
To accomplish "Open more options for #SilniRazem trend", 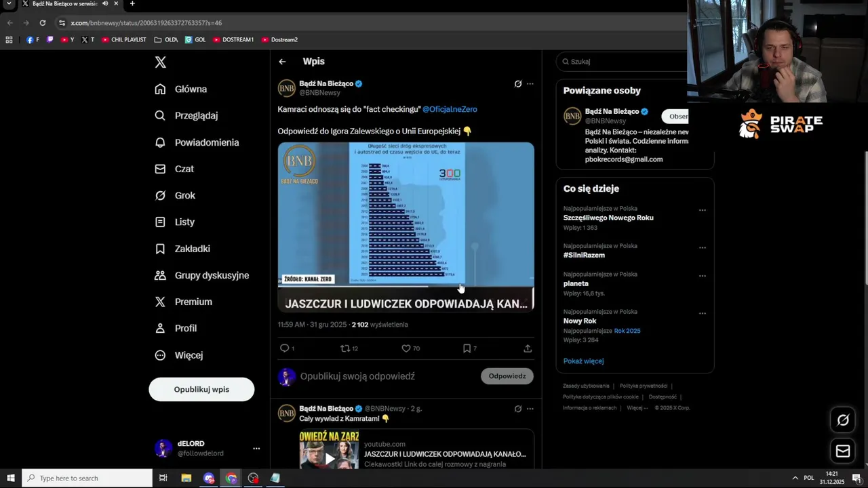I will point(703,247).
